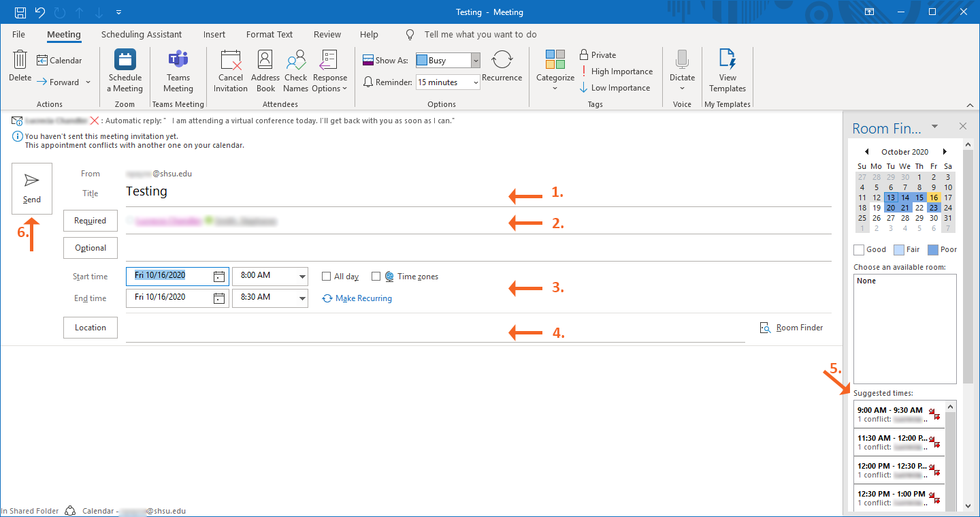Open Schedule a Meeting Zoom icon
Screen dimensions: 980x517
125,61
